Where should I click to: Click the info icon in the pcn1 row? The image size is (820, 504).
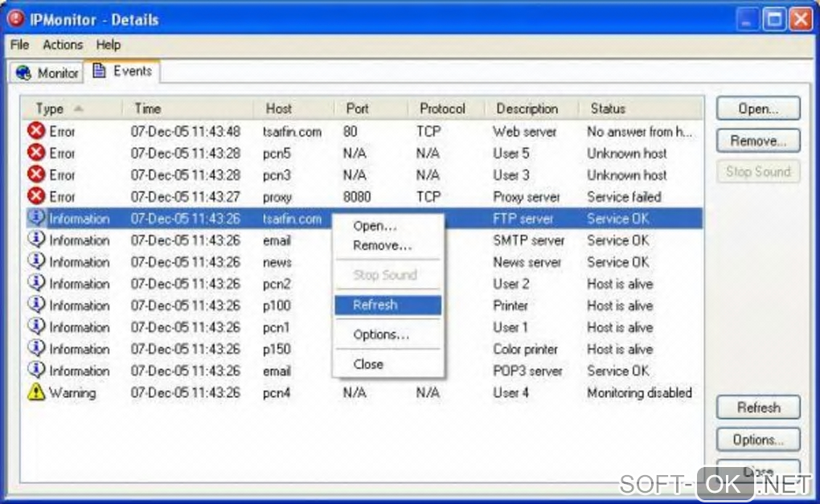coord(36,326)
